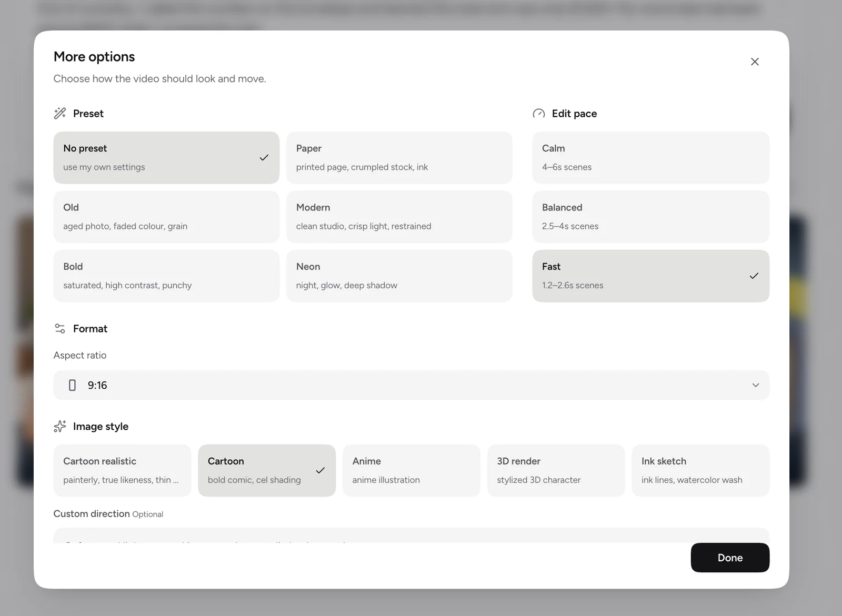Choose the Paper preset
Image resolution: width=842 pixels, height=616 pixels.
tap(399, 158)
